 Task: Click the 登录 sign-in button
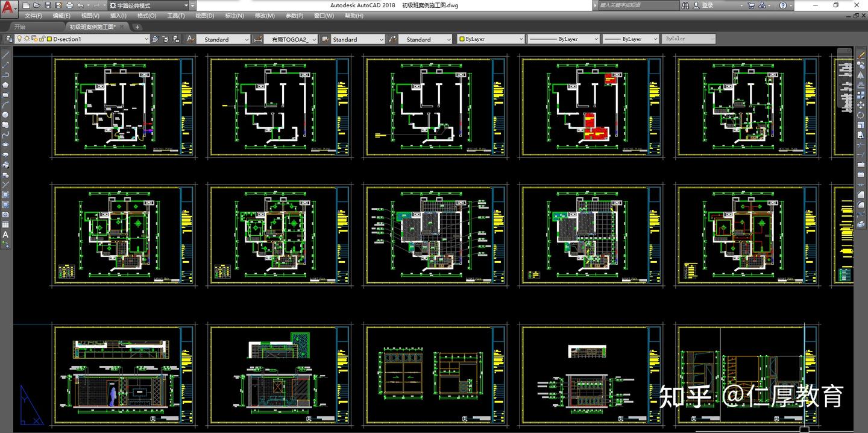(x=703, y=5)
